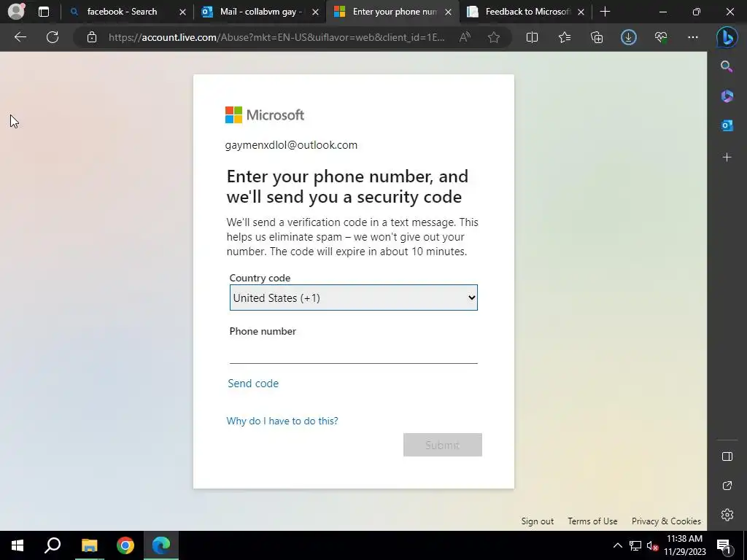Click Sign out link
747x560 pixels.
click(538, 521)
